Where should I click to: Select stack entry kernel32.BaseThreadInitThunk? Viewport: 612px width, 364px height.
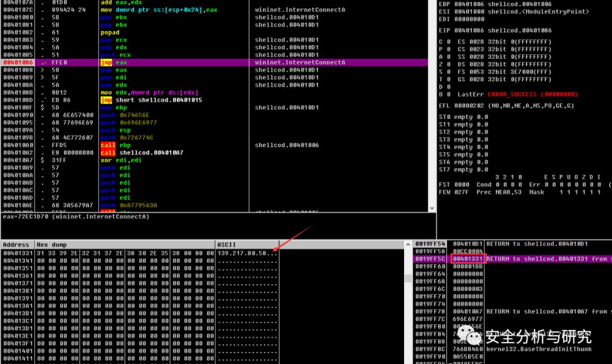[512, 349]
